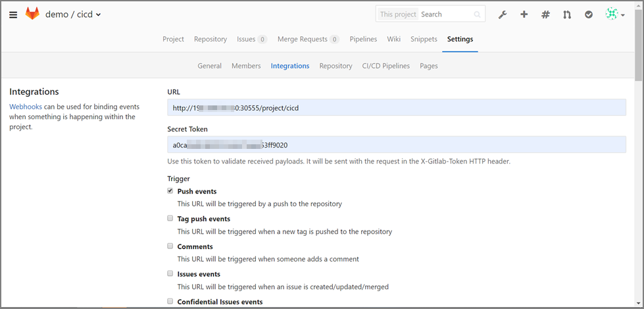This screenshot has height=309, width=644.
Task: Uncheck the Push events checkbox
Action: (x=170, y=191)
